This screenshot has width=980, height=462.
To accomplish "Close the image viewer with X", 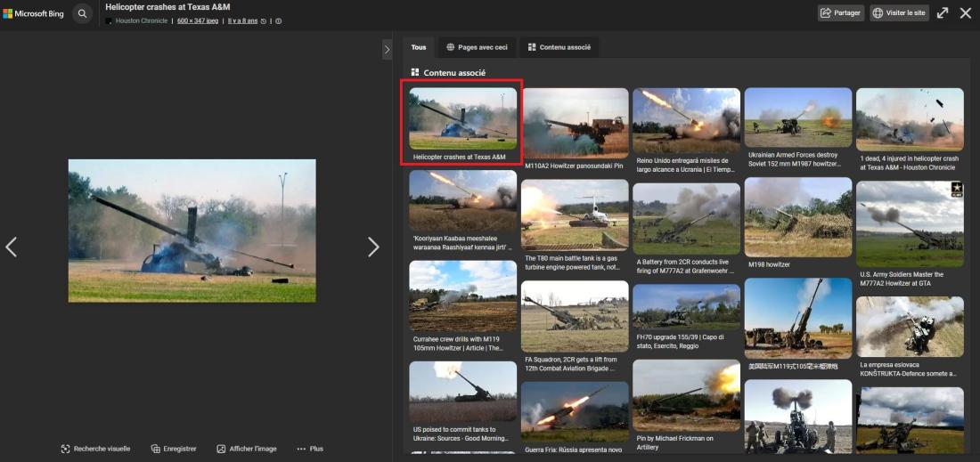I will coord(965,13).
